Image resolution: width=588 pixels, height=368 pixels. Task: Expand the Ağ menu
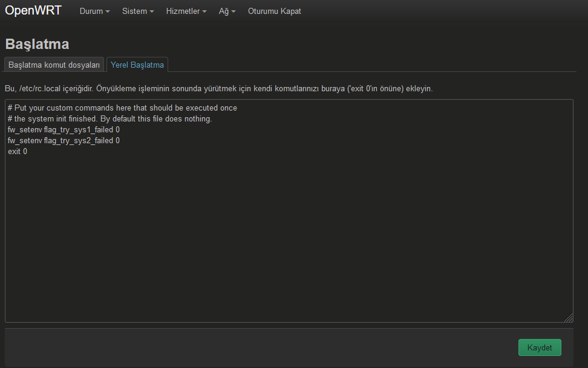tap(227, 11)
